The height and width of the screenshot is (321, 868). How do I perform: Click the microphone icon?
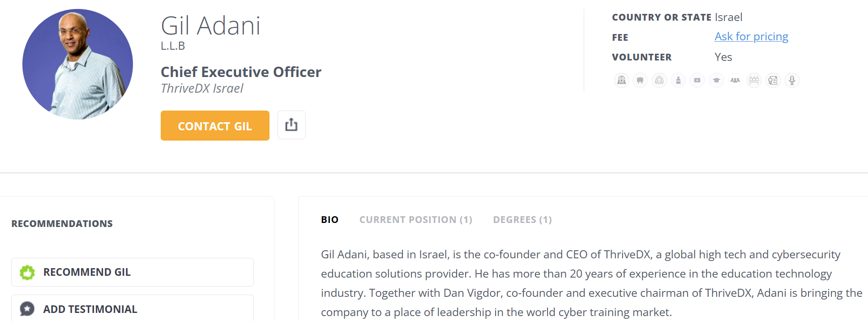point(792,80)
